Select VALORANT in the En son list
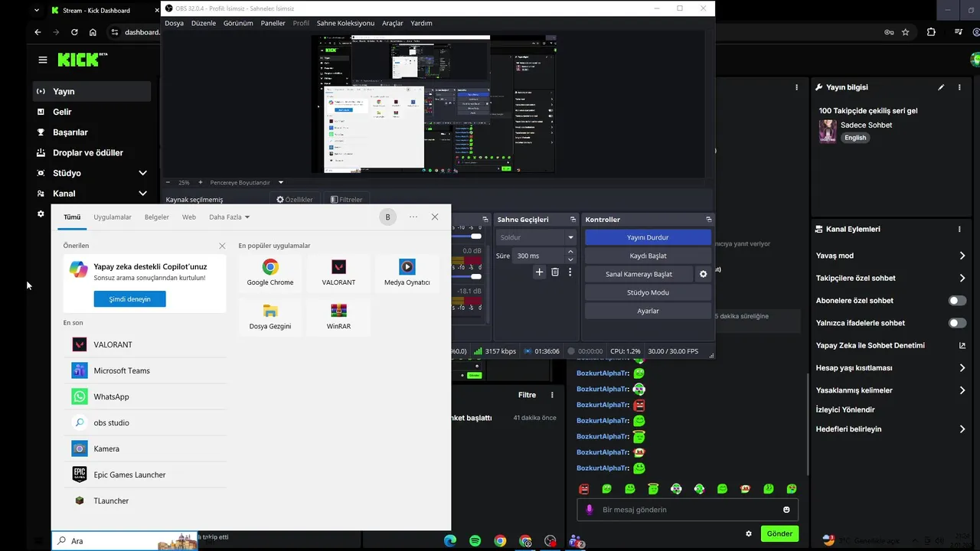This screenshot has width=980, height=551. point(145,344)
